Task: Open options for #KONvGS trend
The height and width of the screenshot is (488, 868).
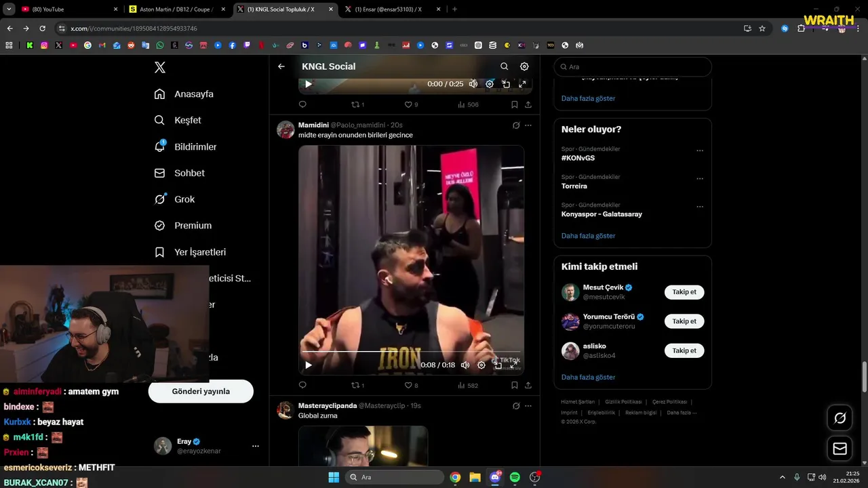Action: [x=700, y=151]
